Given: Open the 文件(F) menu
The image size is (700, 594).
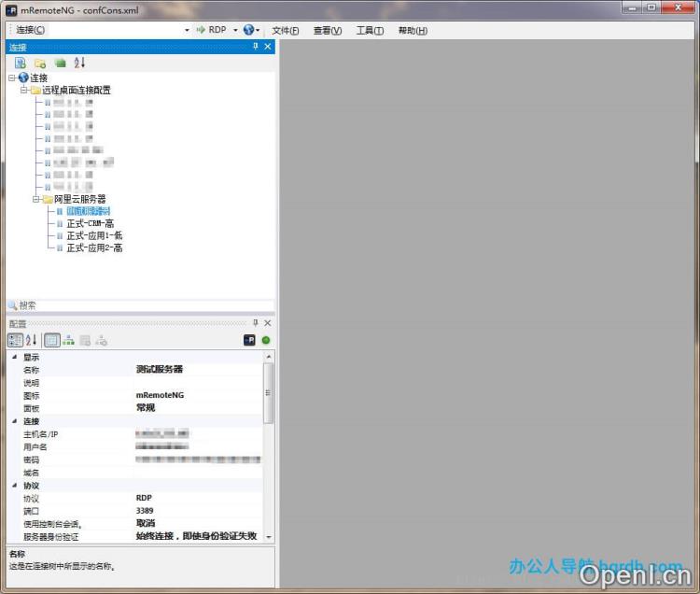Looking at the screenshot, I should click(285, 30).
